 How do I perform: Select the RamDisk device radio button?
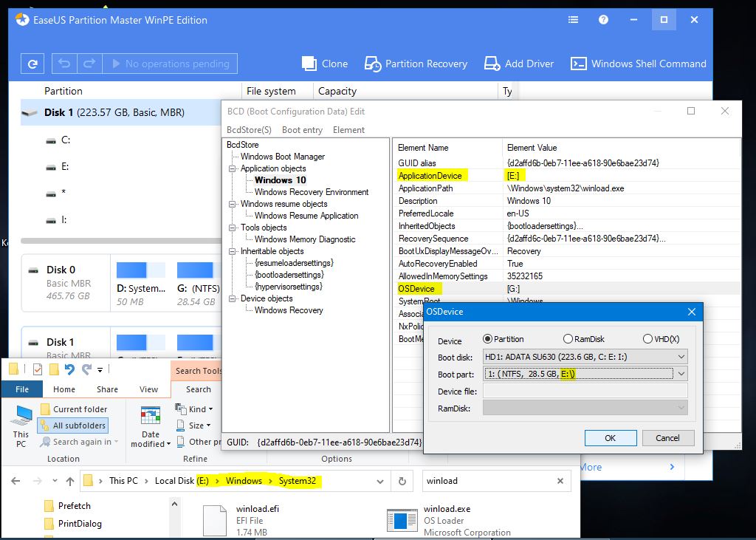[x=568, y=339]
